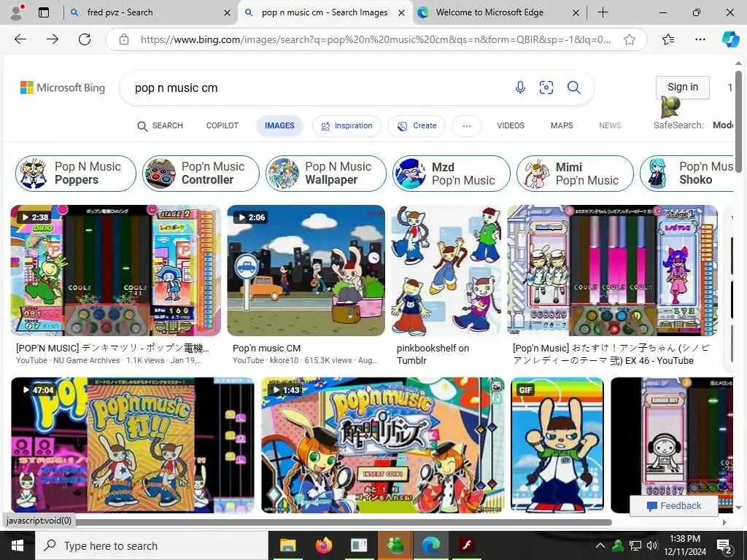
Task: Click the Inspiration button
Action: point(347,125)
